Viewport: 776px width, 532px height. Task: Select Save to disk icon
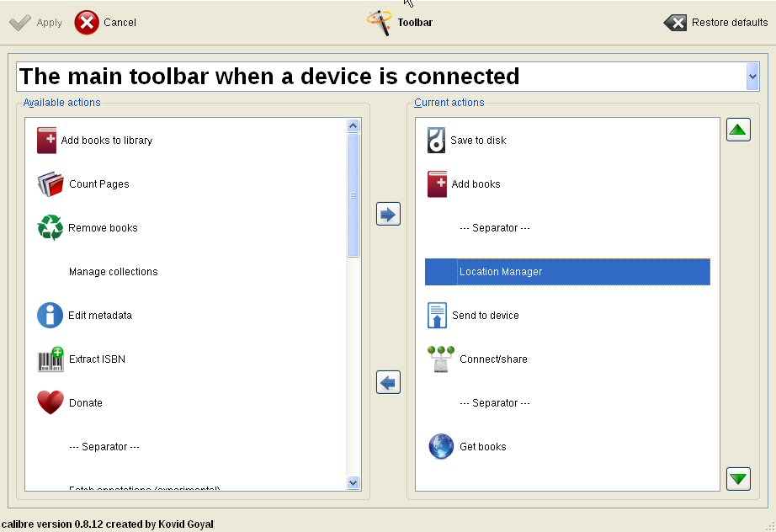point(437,141)
